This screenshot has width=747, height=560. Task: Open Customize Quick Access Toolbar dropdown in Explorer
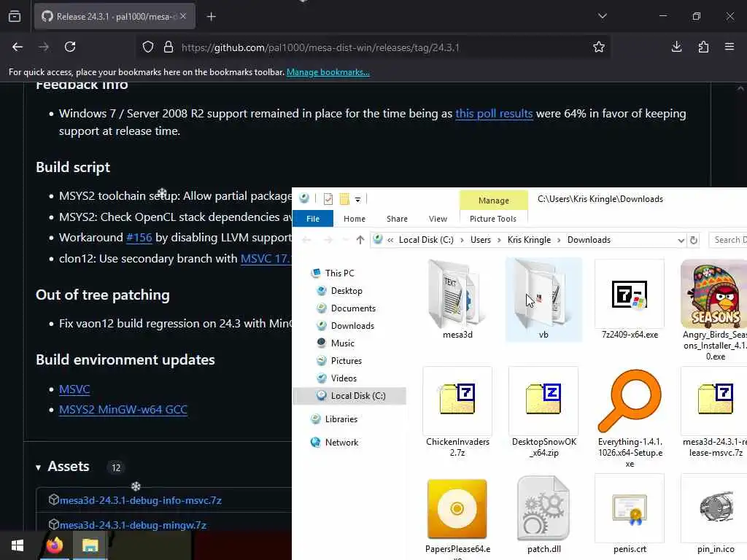[x=357, y=200]
